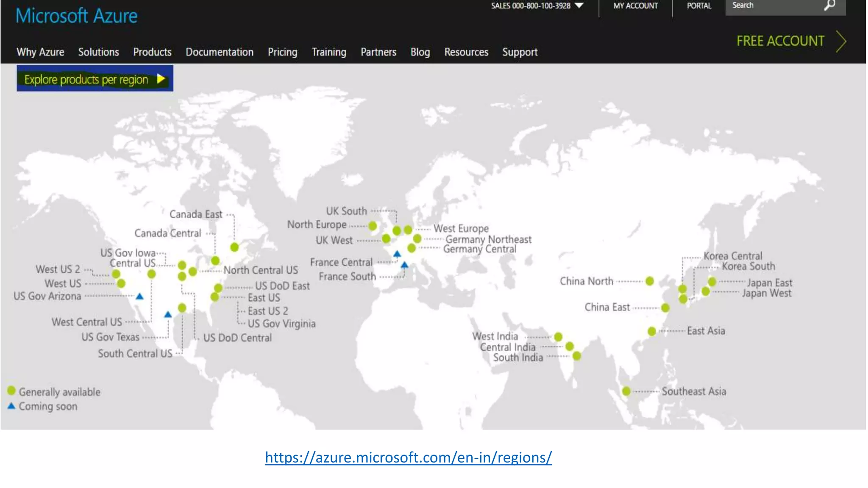Click the US Gov Iowa label
868x488 pixels.
click(128, 253)
